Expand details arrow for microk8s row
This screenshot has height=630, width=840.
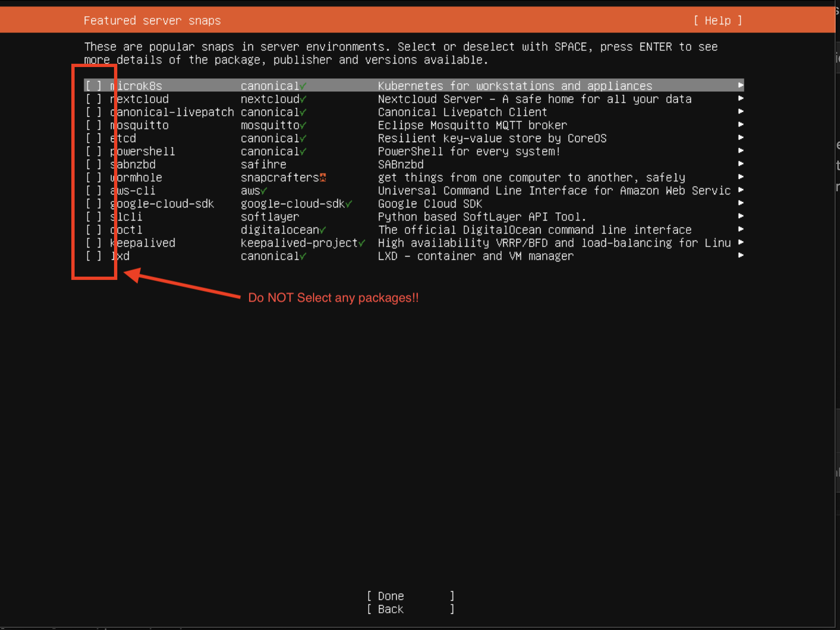[741, 85]
